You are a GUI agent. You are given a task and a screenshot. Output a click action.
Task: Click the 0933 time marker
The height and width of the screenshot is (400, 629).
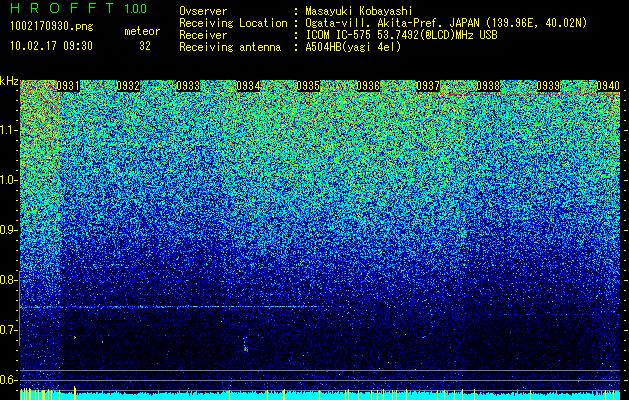(188, 86)
